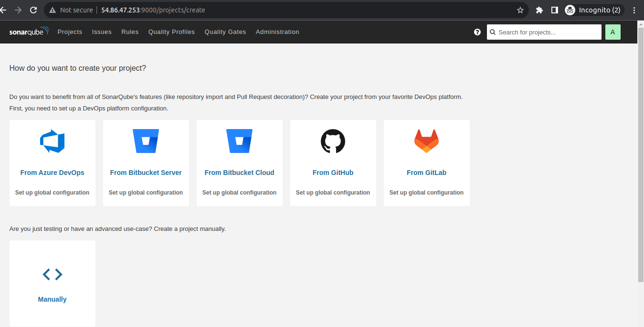Screen dimensions: 644x327
Task: Set up global configuration for GitHub
Action: pos(333,193)
